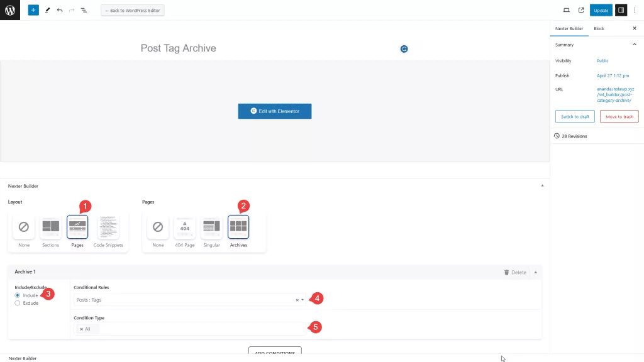
Task: Delete the Archive 1 condition
Action: [x=515, y=272]
